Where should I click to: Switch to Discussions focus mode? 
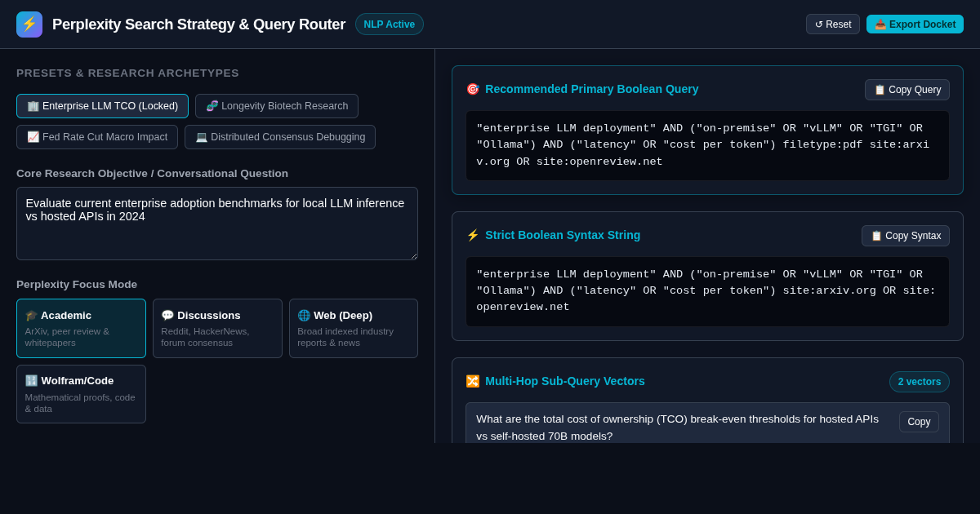[x=217, y=328]
